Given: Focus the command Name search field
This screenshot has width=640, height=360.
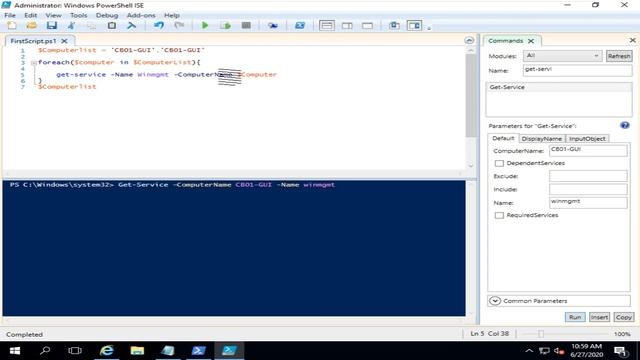Looking at the screenshot, I should coord(577,70).
